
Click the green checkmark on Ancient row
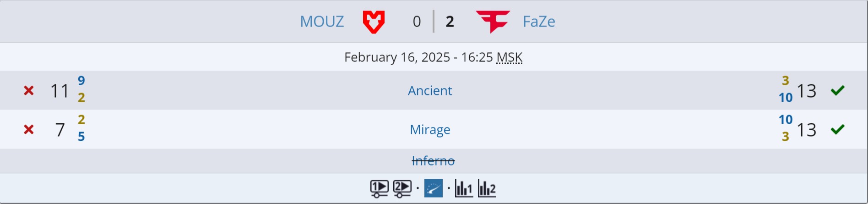coord(837,91)
